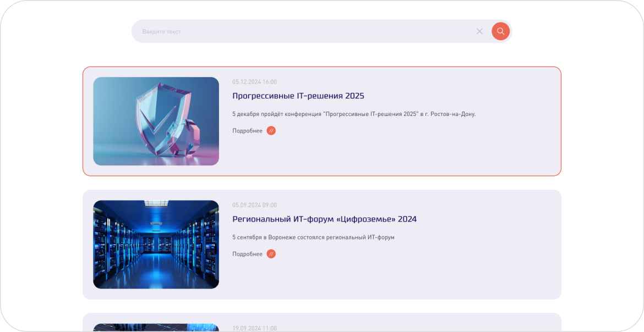Click empty area of third news card
The image size is (644, 332).
pos(440,324)
